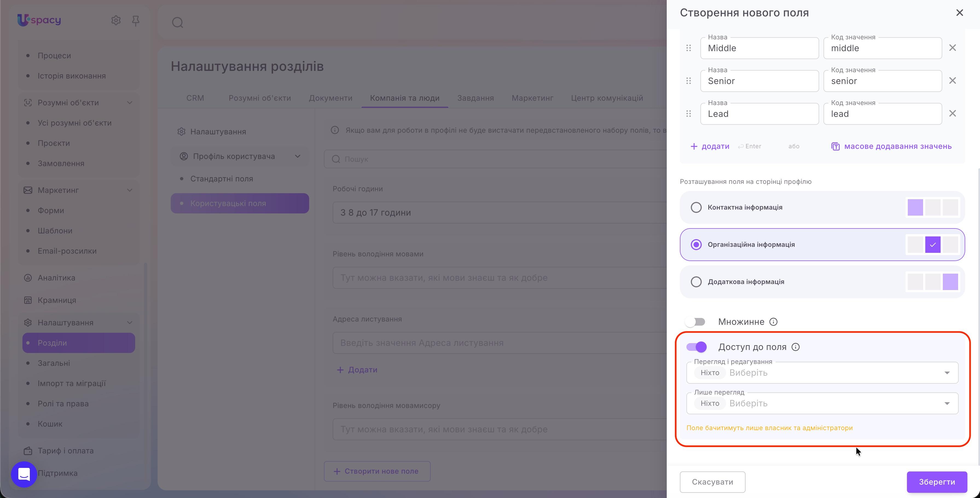Click the mass add values icon
The height and width of the screenshot is (498, 980).
pyautogui.click(x=836, y=146)
